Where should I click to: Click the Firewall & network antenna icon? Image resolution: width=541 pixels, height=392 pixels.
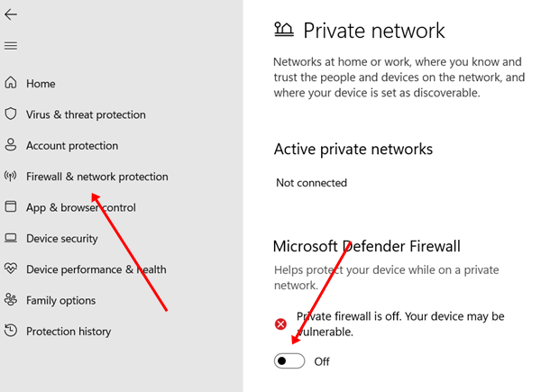11,177
